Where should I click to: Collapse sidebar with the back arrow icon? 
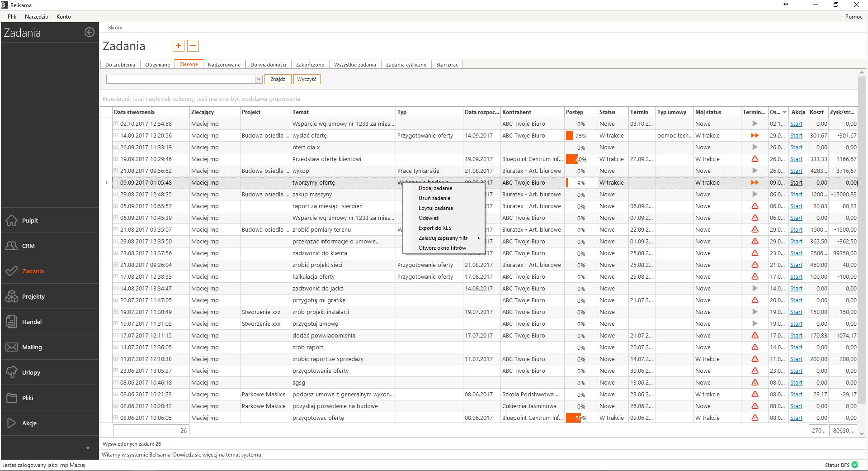(90, 32)
